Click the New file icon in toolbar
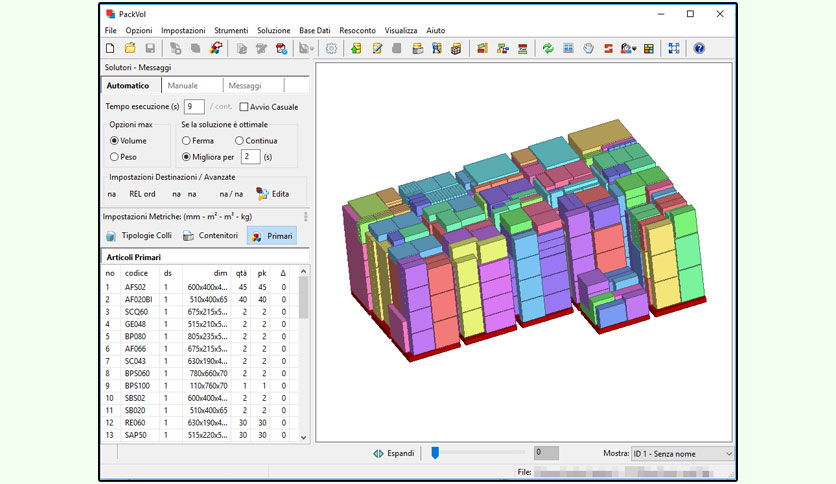 [x=110, y=49]
